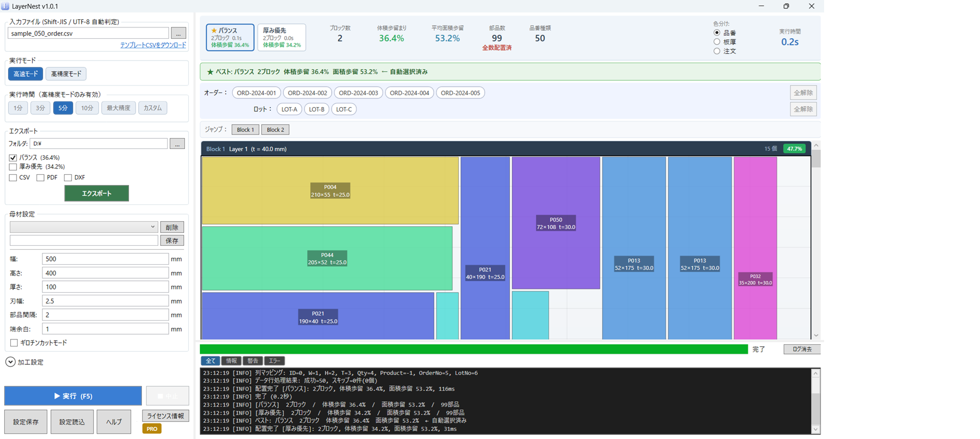Edit the 厚さ value field 100
Image resolution: width=980 pixels, height=439 pixels.
(x=105, y=287)
